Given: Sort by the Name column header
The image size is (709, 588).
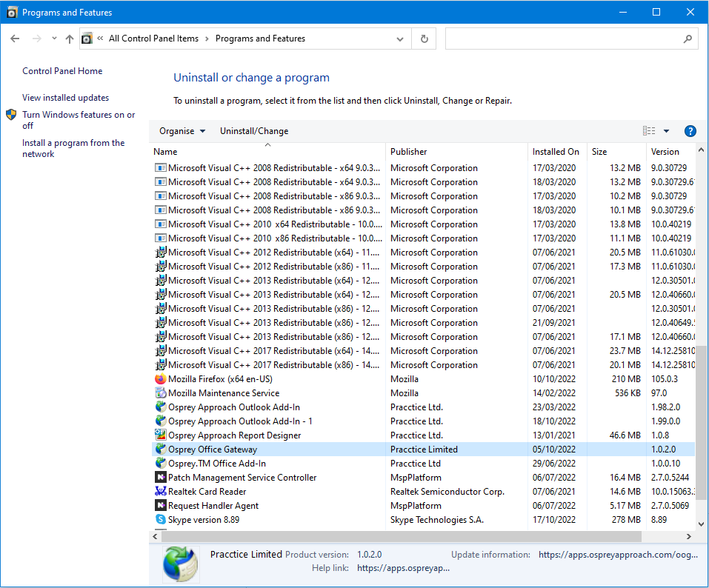Looking at the screenshot, I should tap(267, 151).
